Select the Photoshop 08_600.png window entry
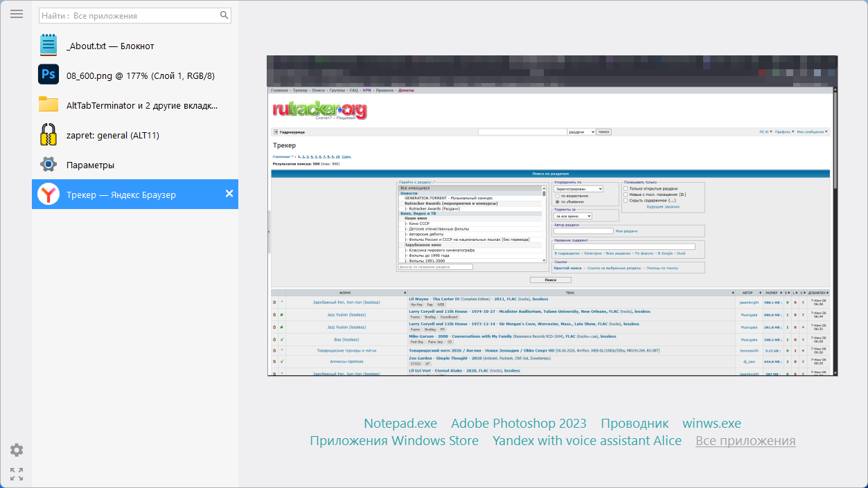868x488 pixels. click(135, 75)
